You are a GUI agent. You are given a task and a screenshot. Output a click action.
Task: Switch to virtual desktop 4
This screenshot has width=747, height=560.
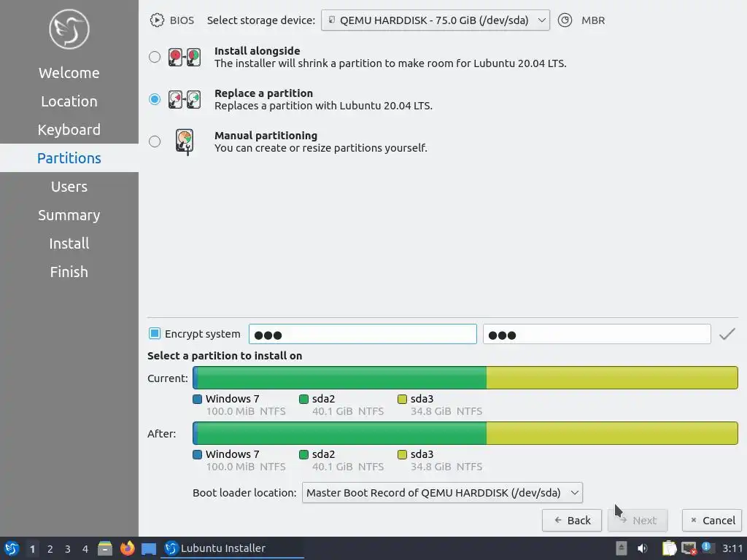click(x=85, y=549)
